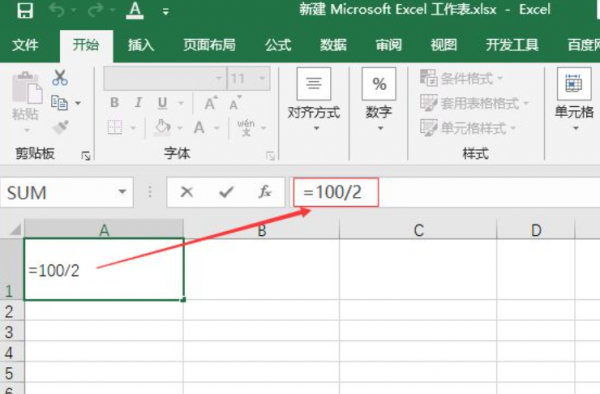Switch to the 开始 tab
The height and width of the screenshot is (394, 600).
[86, 45]
